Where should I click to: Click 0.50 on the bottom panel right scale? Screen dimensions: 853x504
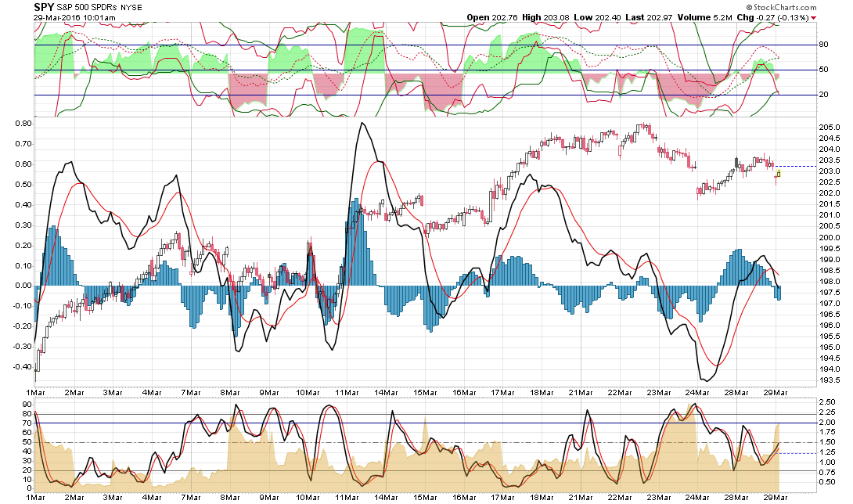point(827,481)
